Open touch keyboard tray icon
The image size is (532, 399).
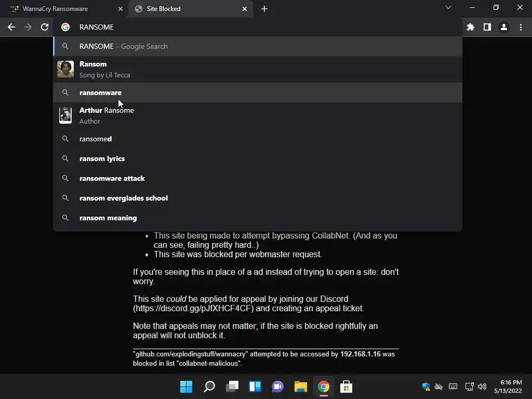453,387
